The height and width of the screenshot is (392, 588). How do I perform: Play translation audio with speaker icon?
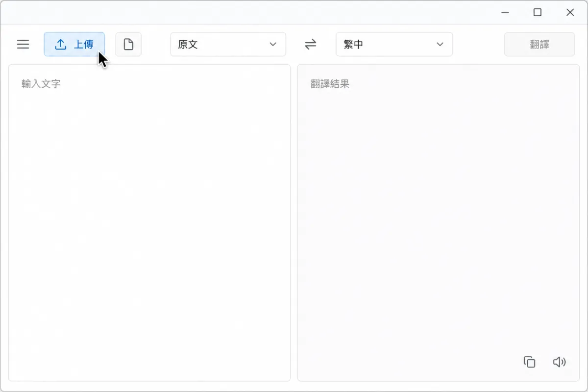pos(560,362)
